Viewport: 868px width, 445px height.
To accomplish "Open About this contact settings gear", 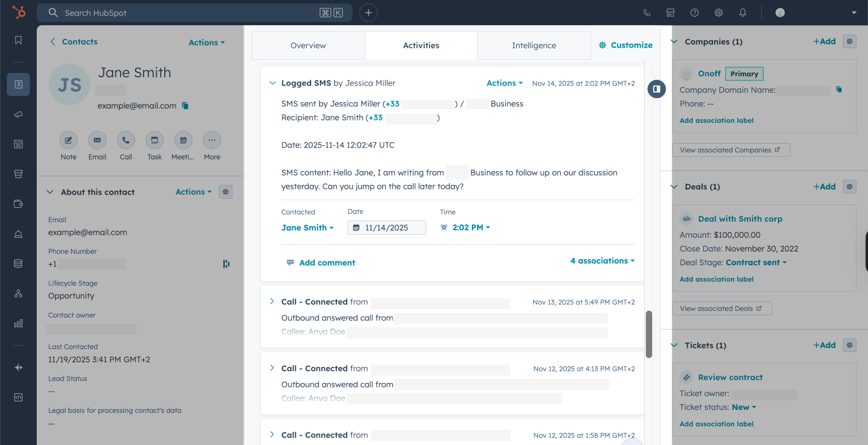I will tap(226, 192).
